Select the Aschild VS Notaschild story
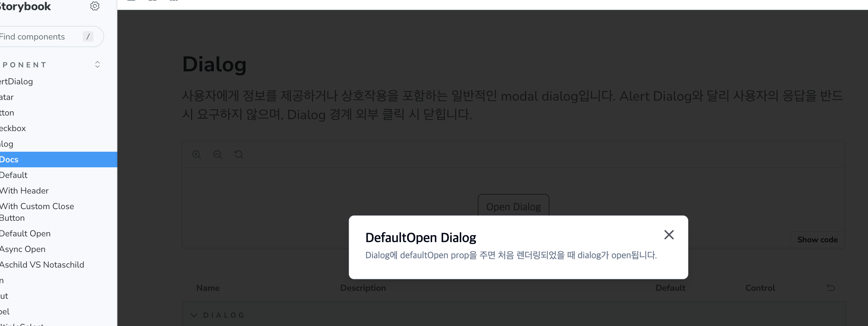The height and width of the screenshot is (326, 868). click(x=42, y=265)
